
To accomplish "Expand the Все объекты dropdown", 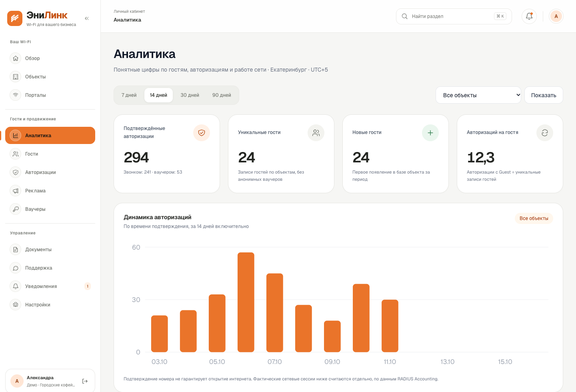I will click(x=478, y=95).
